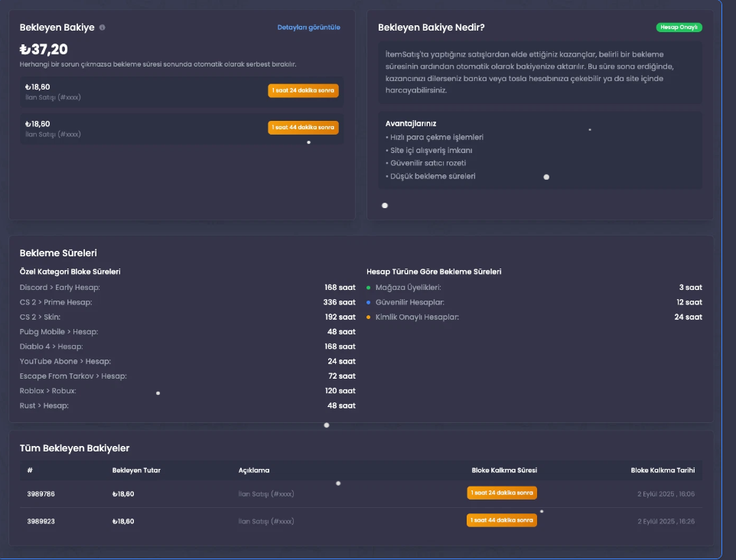736x560 pixels.
Task: Click the Bloke Kalkma Süresi column header
Action: (x=504, y=470)
